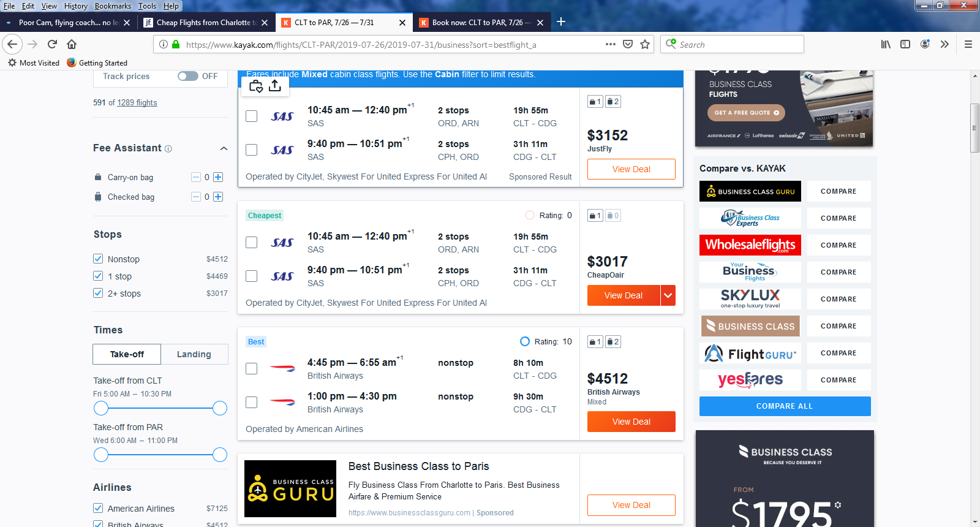The height and width of the screenshot is (527, 980).
Task: Switch to the Poor Cam flying coach tab
Action: (x=67, y=23)
